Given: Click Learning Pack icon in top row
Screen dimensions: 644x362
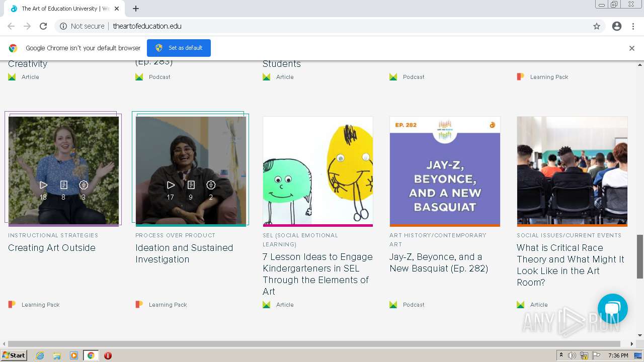Looking at the screenshot, I should [521, 76].
